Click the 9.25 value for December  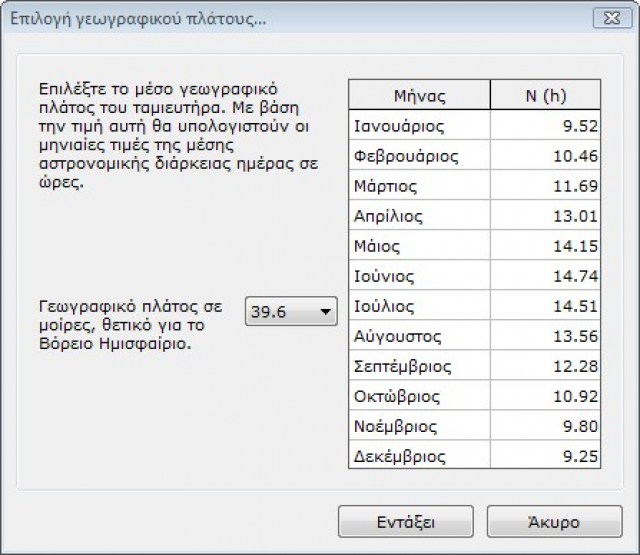coord(546,456)
